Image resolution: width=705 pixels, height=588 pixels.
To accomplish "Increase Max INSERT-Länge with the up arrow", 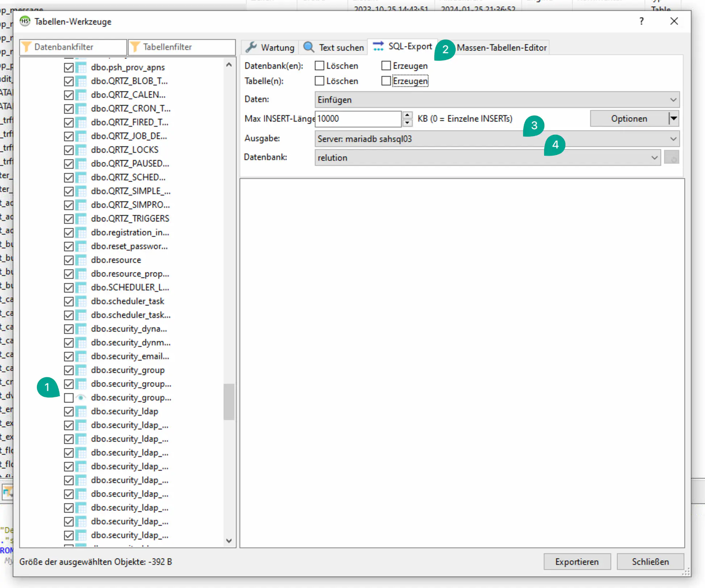I will click(408, 115).
